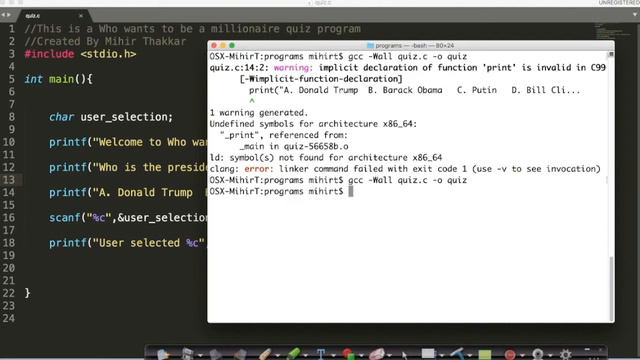
Task: Open annotation toolbar settings gear
Action: pyautogui.click(x=566, y=354)
